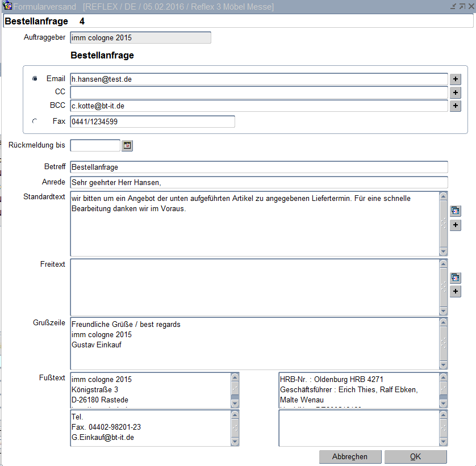
Task: Click the plus button beside Email field
Action: click(x=455, y=79)
